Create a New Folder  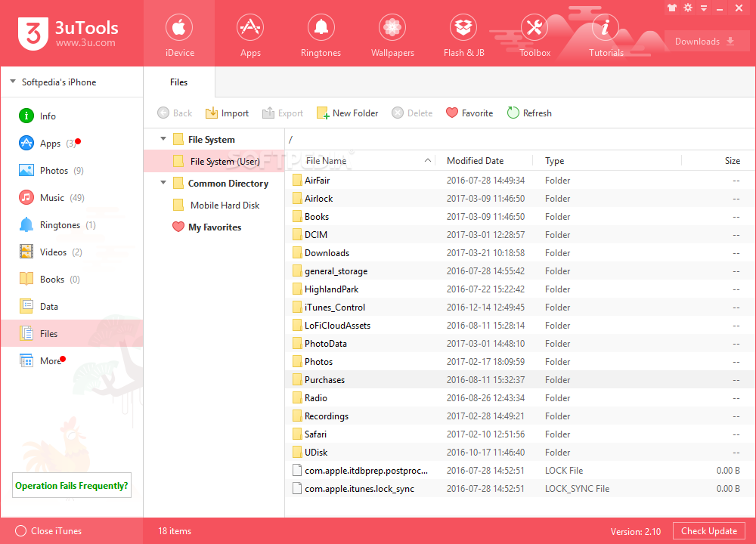(348, 113)
